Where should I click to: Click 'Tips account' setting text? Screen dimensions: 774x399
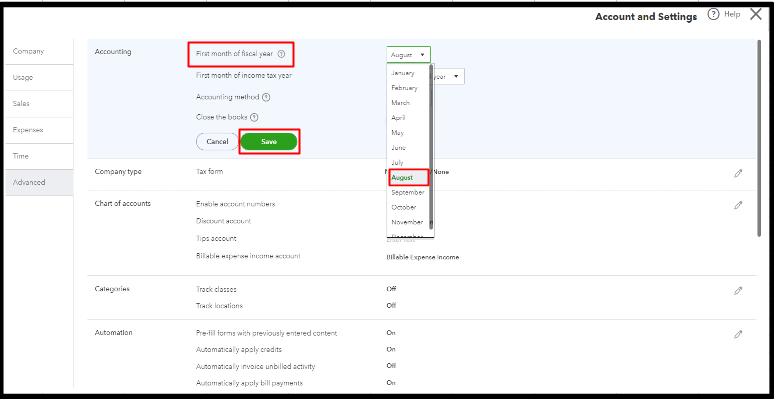[x=216, y=239]
